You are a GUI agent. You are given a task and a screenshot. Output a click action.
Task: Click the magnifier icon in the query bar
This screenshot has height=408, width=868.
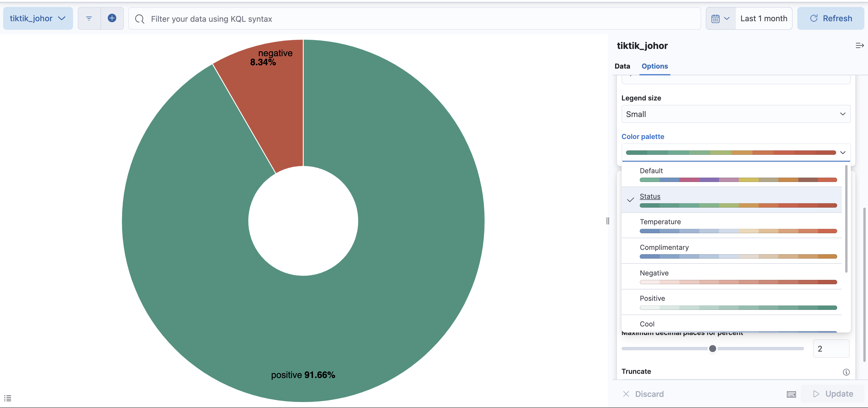[x=139, y=19]
